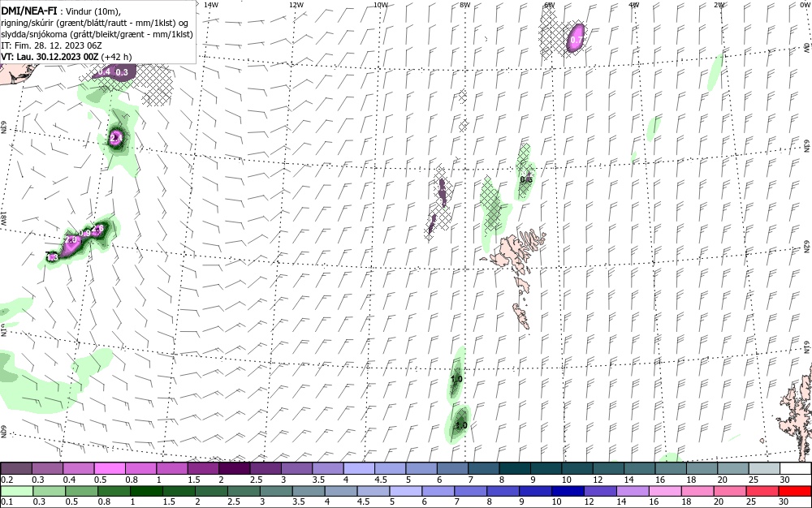Click the 14W longitude label

pyautogui.click(x=211, y=5)
